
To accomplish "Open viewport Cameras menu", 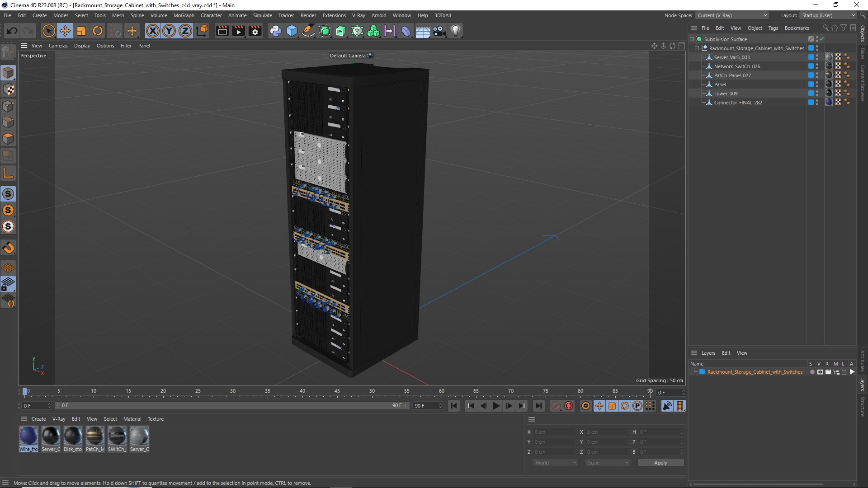I will 58,46.
